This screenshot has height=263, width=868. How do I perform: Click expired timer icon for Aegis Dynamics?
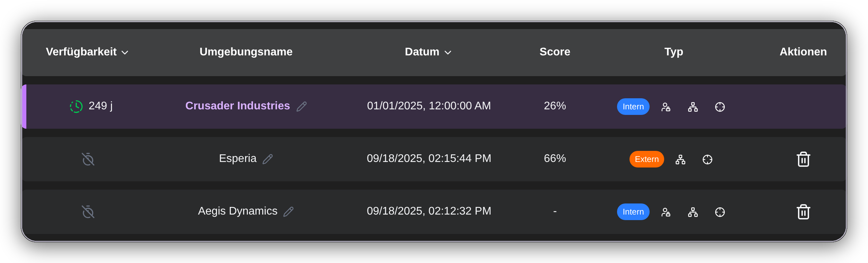(x=88, y=212)
